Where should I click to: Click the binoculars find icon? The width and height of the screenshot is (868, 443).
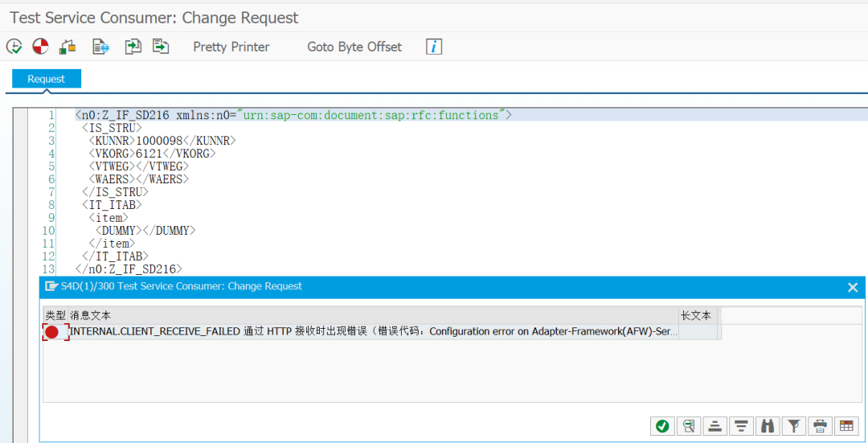tap(768, 426)
